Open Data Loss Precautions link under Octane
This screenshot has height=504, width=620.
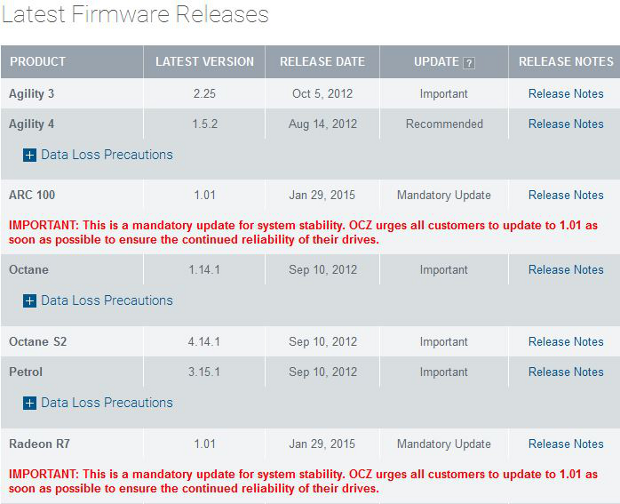click(x=106, y=301)
